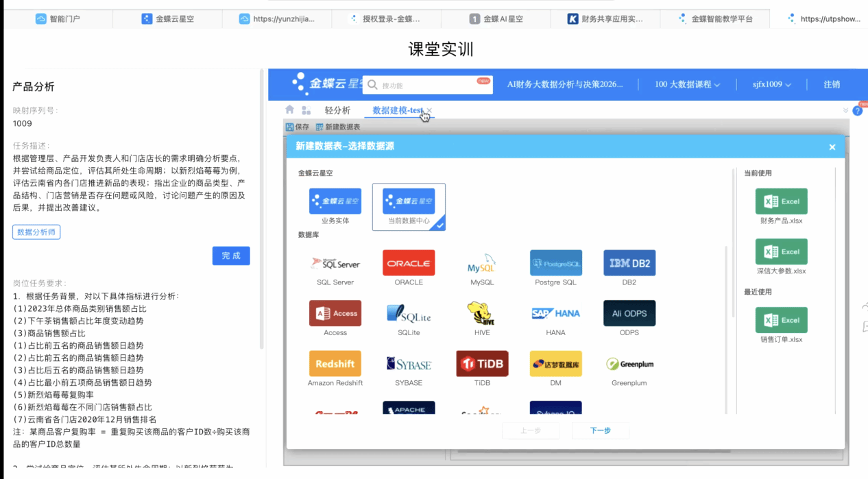Pick the TiDB database icon
The width and height of the screenshot is (868, 479).
coord(482,365)
